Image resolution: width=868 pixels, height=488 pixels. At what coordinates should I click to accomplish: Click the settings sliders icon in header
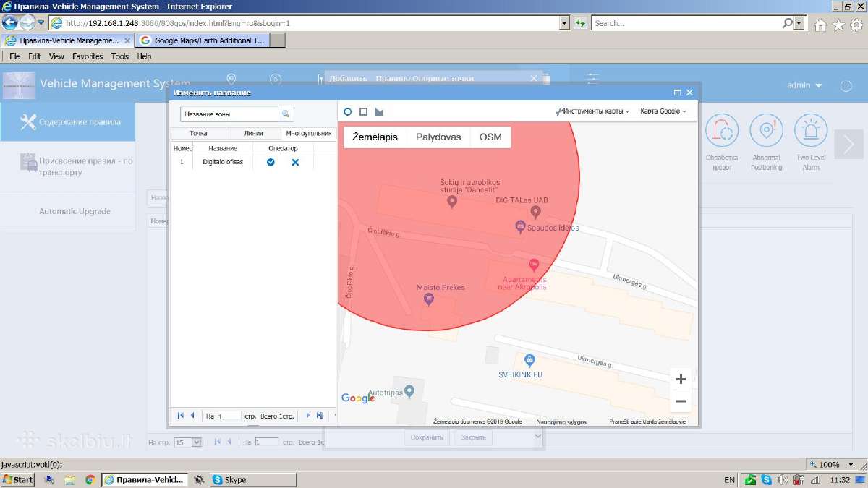coord(593,79)
